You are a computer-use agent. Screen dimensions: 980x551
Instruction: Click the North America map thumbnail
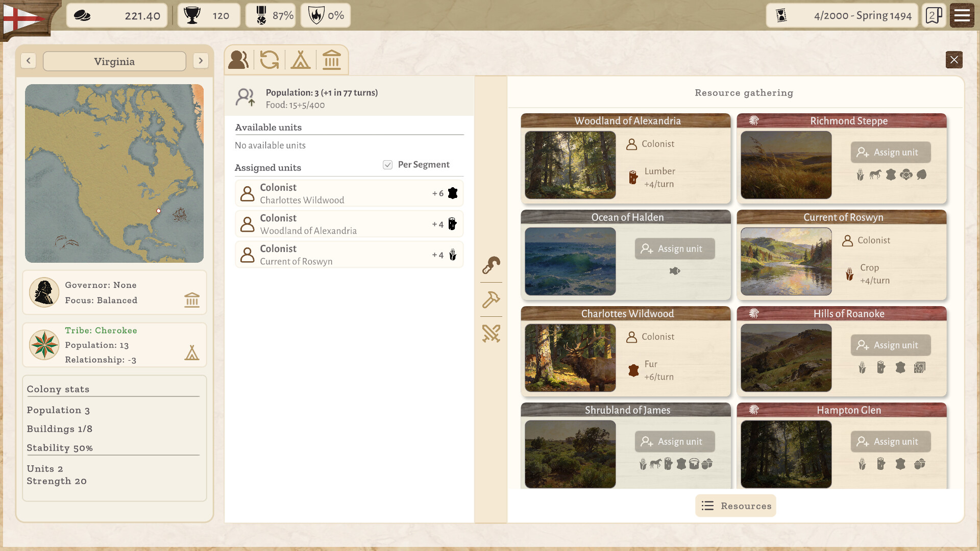click(x=114, y=173)
